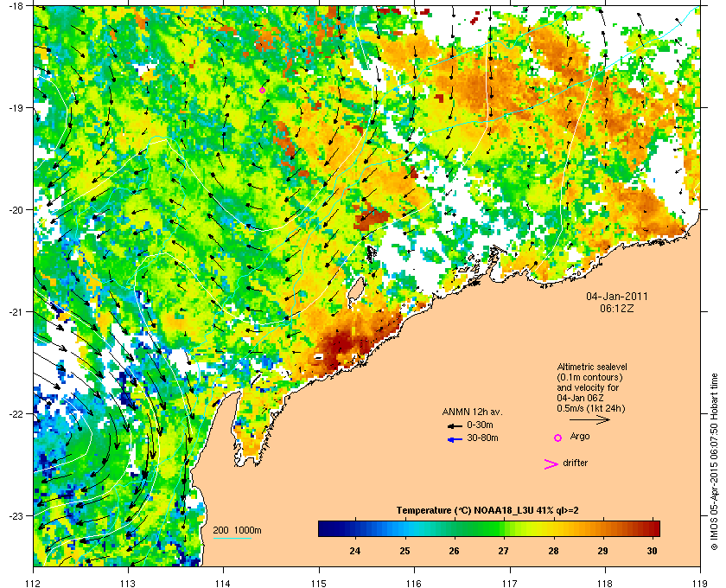Click the 'ANMN 12h av.' heading
Viewport: 726px width, 588px height.
[x=472, y=412]
